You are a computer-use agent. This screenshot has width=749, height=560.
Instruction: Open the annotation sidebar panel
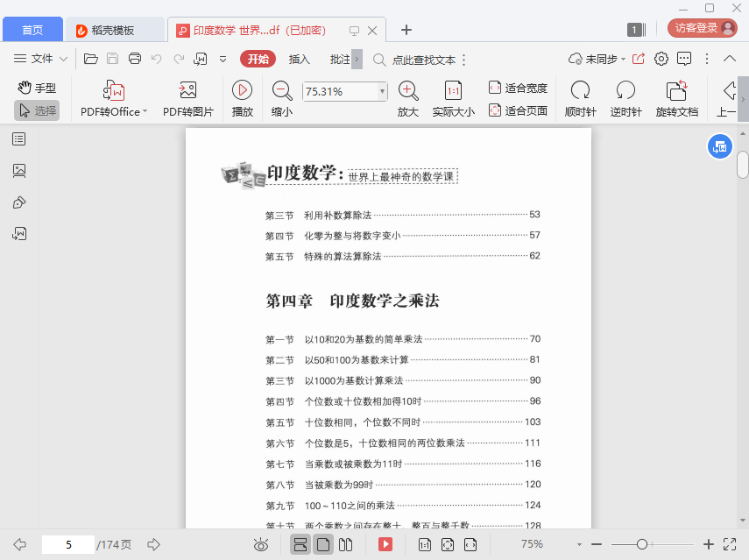[x=19, y=202]
